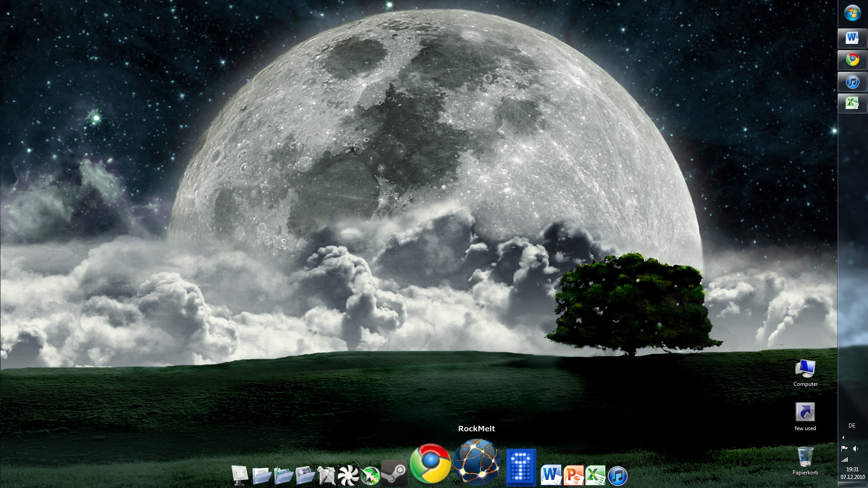
Task: Switch to Word in the taskbar
Action: 852,38
